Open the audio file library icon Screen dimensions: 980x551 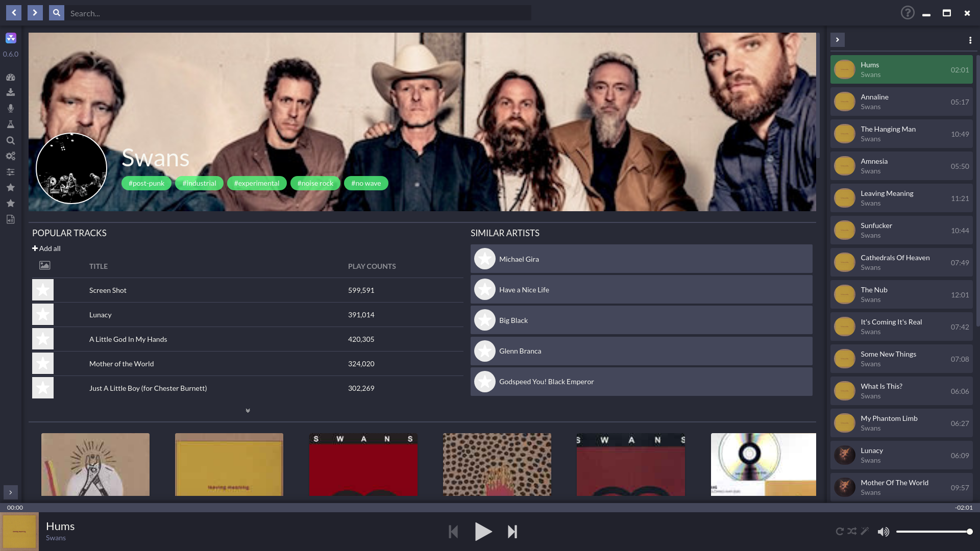pos(10,219)
